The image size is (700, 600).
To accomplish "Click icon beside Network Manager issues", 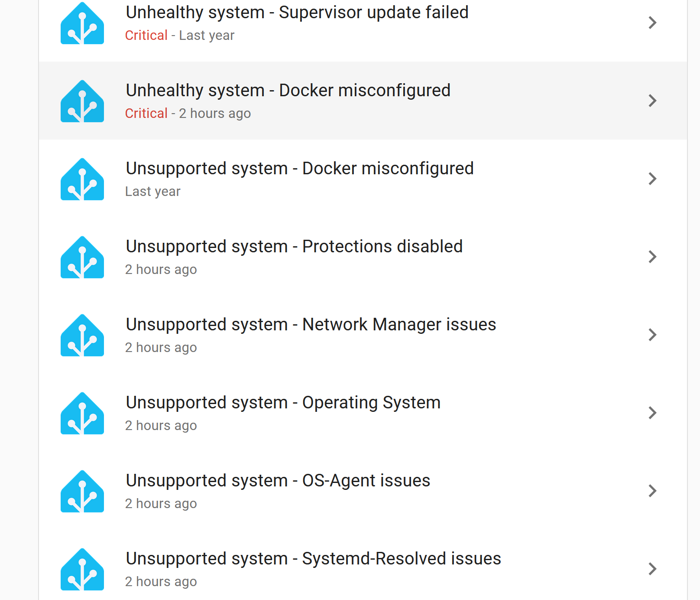I will tap(82, 336).
